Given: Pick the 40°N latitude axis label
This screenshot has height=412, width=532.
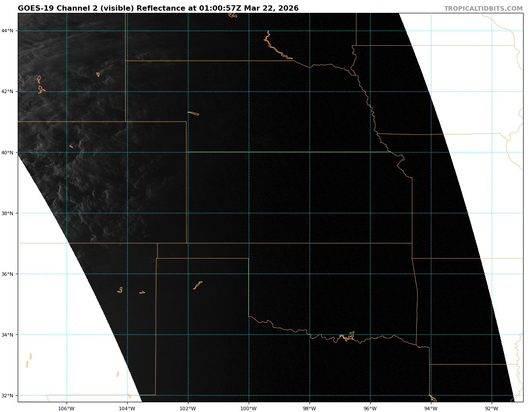Looking at the screenshot, I should (x=7, y=152).
